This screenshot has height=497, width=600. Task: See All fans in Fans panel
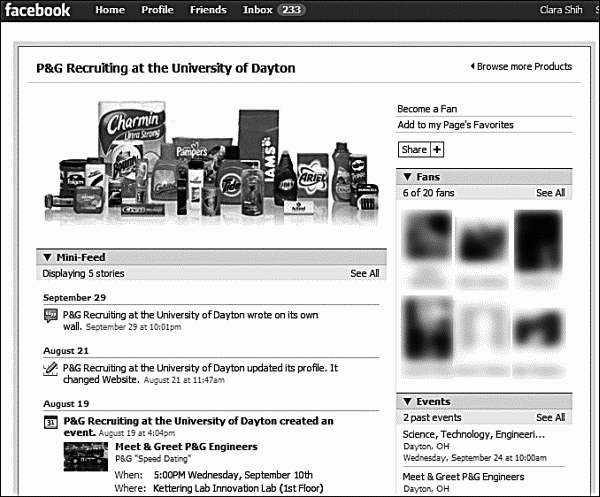coord(550,193)
